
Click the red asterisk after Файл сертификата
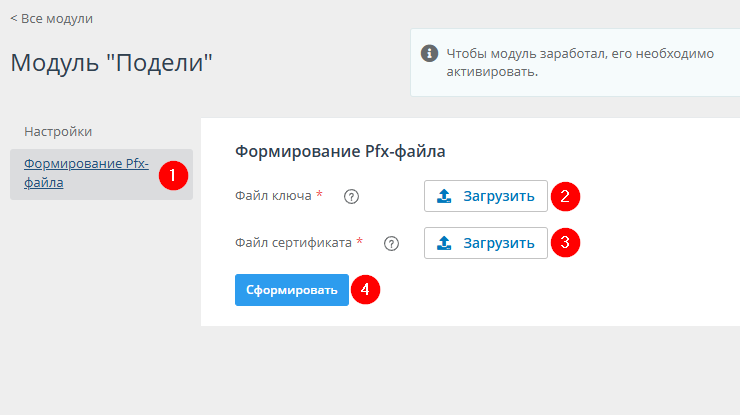coord(359,241)
